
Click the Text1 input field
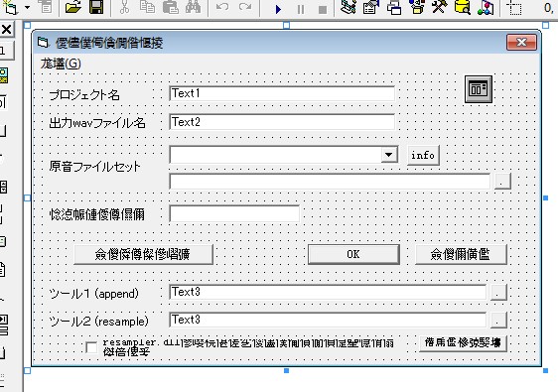[x=282, y=93]
